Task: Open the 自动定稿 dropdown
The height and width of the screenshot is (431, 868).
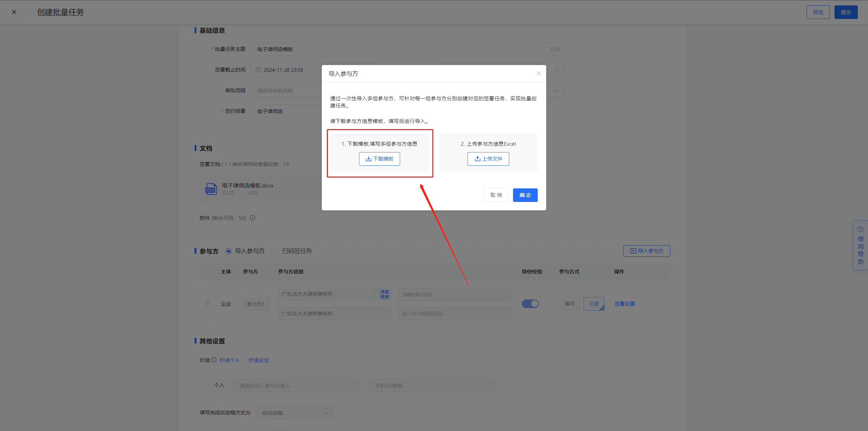Action: (294, 413)
